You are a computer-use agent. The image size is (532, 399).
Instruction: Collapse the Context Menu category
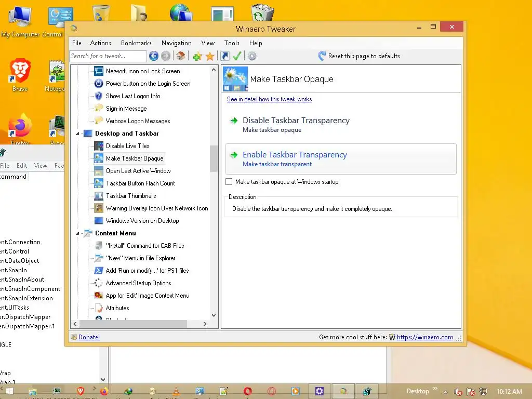pos(77,233)
